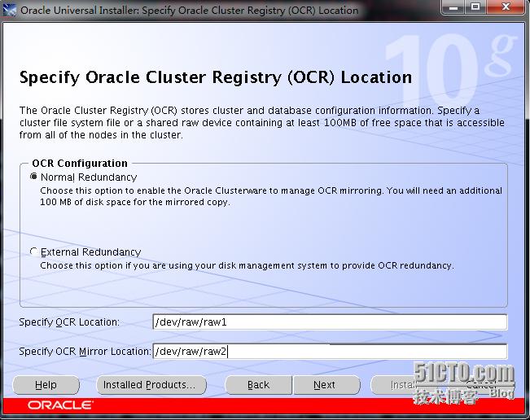Select the Normal Redundancy radio button
530x420 pixels.
pyautogui.click(x=33, y=177)
